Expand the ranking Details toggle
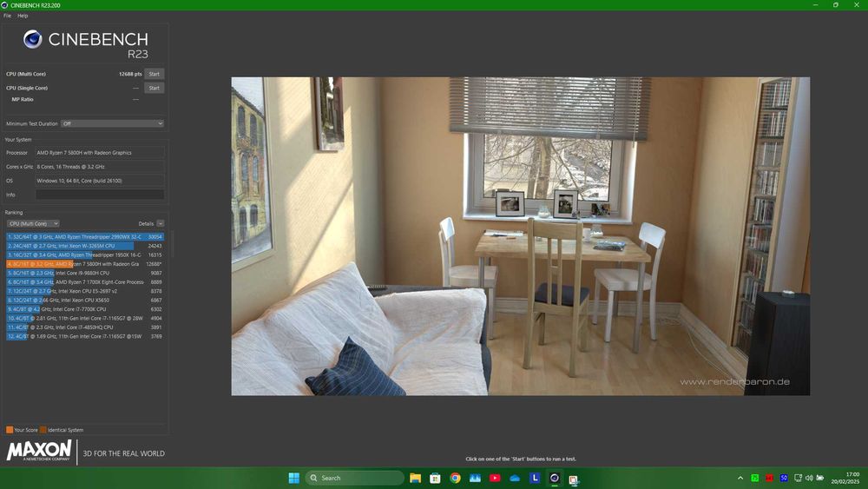This screenshot has height=489, width=868. [160, 224]
